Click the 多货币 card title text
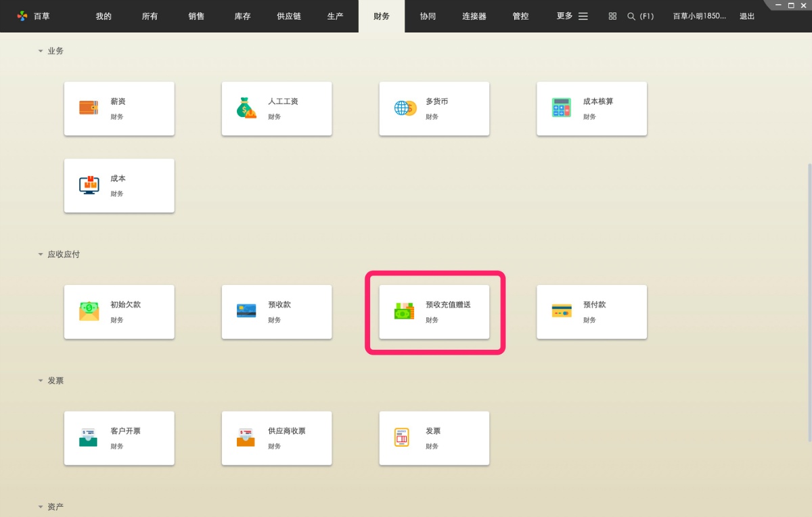Screen dimensions: 812x517 436,102
